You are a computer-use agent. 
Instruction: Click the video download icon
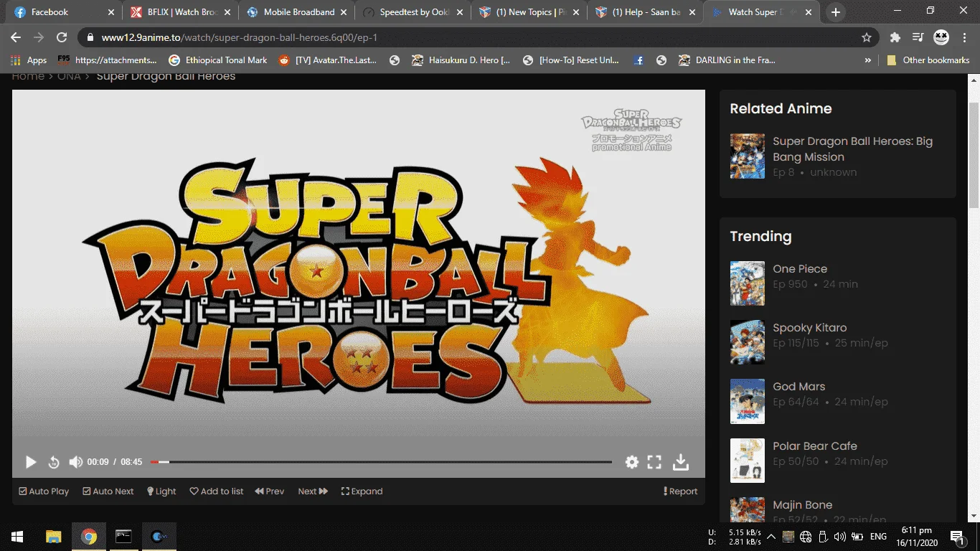tap(681, 462)
